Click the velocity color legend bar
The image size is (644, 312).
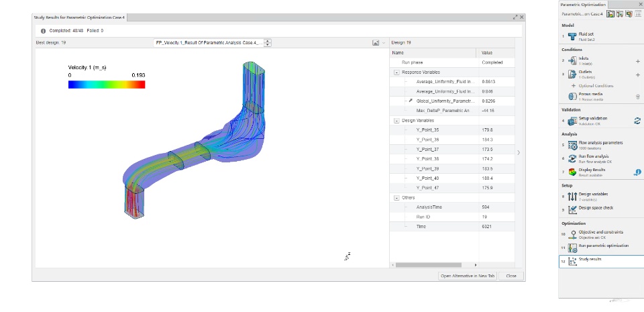point(107,84)
